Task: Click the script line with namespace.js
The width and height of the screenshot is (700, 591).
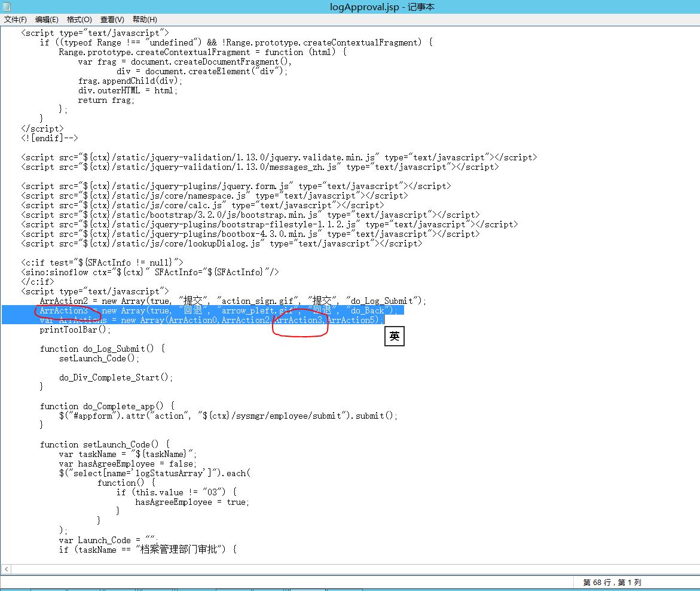Action: pyautogui.click(x=214, y=196)
